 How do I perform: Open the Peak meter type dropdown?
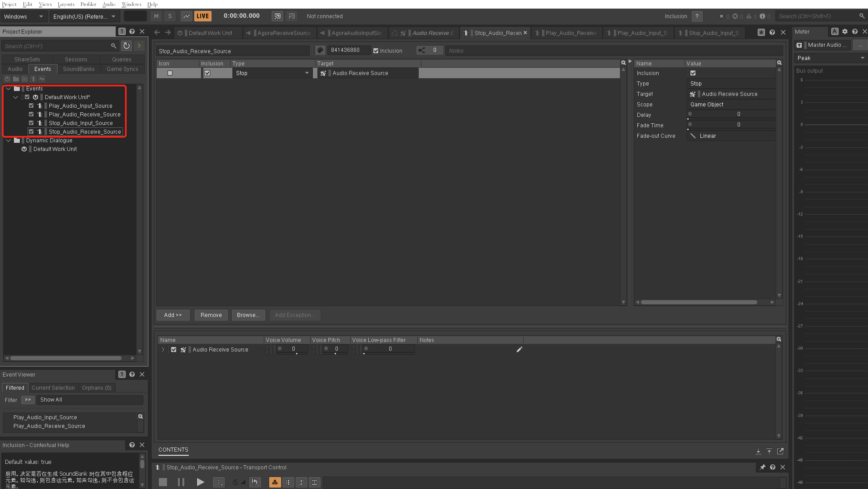(x=830, y=58)
